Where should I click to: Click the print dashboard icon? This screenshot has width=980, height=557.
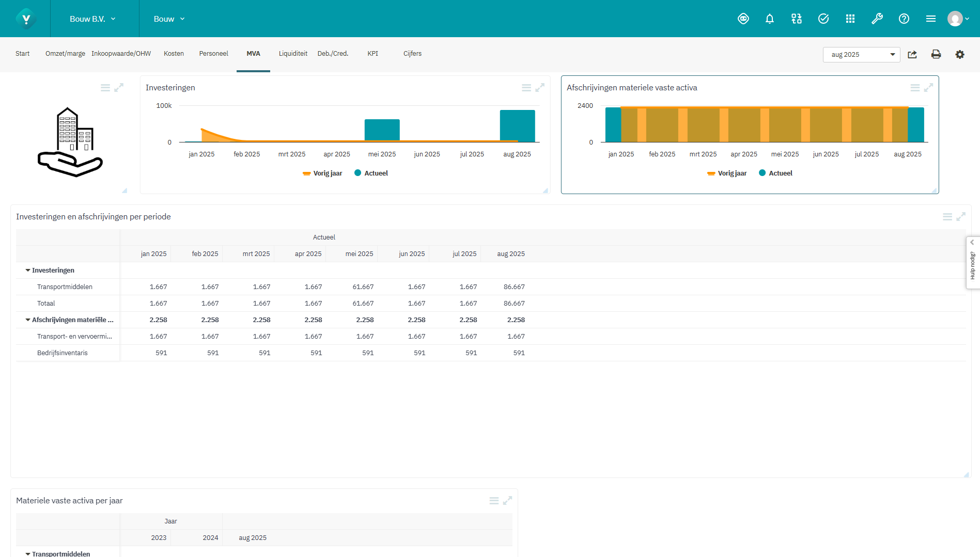[x=936, y=55]
